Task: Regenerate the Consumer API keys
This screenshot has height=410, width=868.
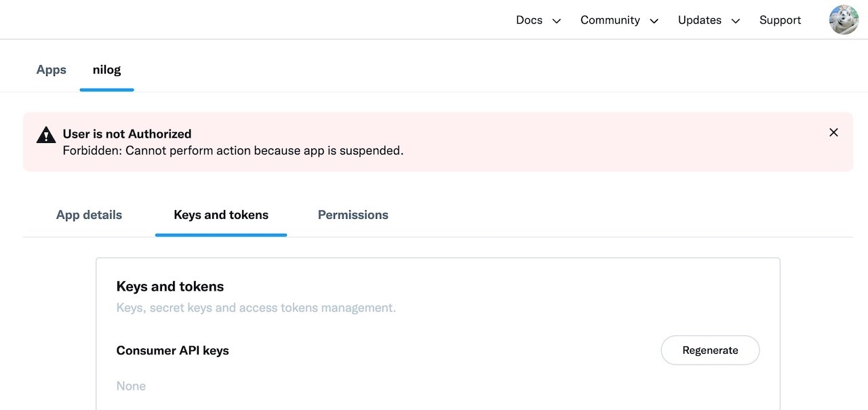Action: (x=710, y=350)
